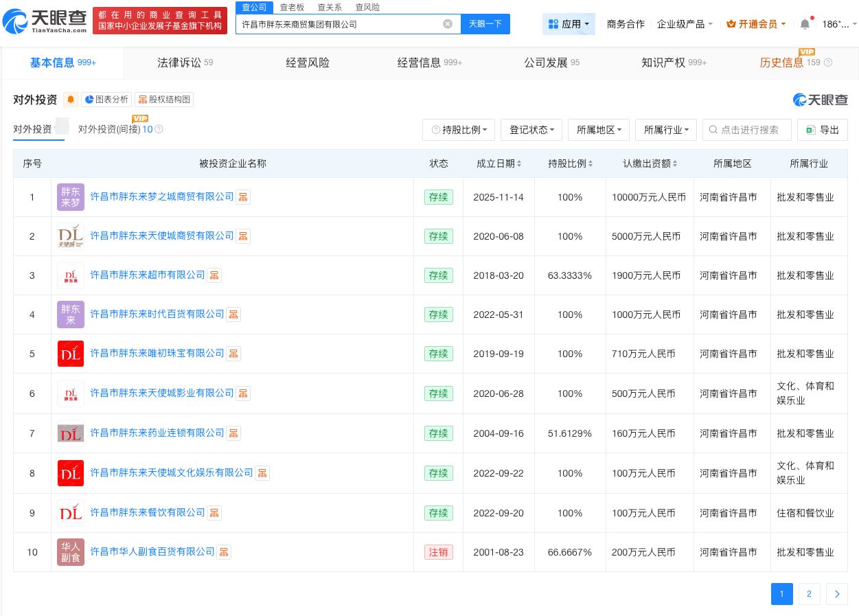Open notifications via the top-right bell
The image size is (859, 616).
pos(804,23)
